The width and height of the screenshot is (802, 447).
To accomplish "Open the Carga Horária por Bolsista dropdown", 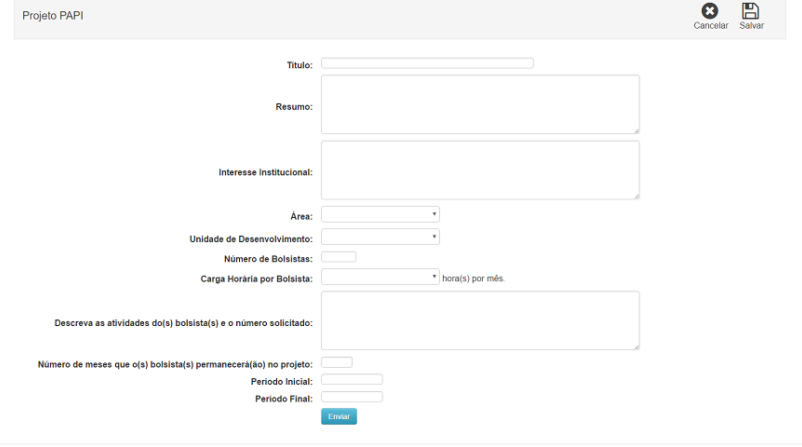I will pyautogui.click(x=380, y=277).
